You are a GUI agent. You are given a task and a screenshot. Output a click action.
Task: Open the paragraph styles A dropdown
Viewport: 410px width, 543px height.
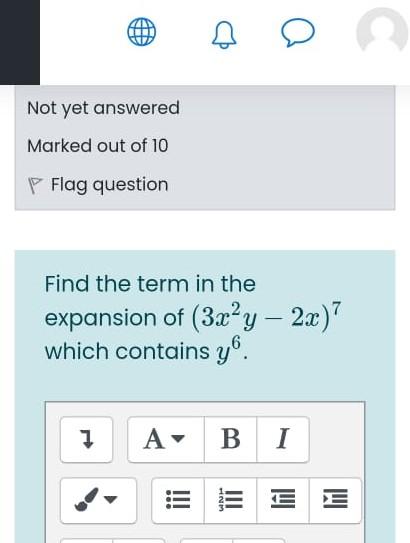166,439
